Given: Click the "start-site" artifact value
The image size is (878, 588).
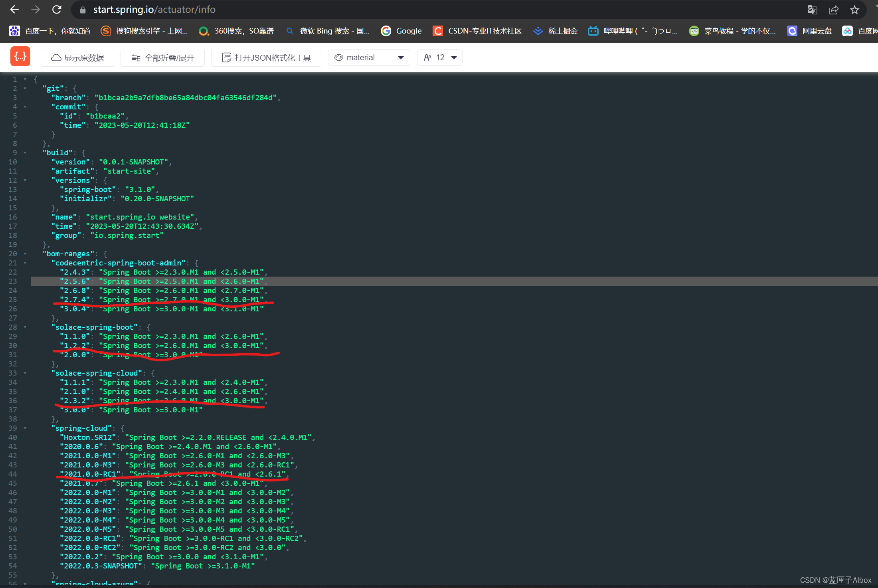Looking at the screenshot, I should [129, 171].
